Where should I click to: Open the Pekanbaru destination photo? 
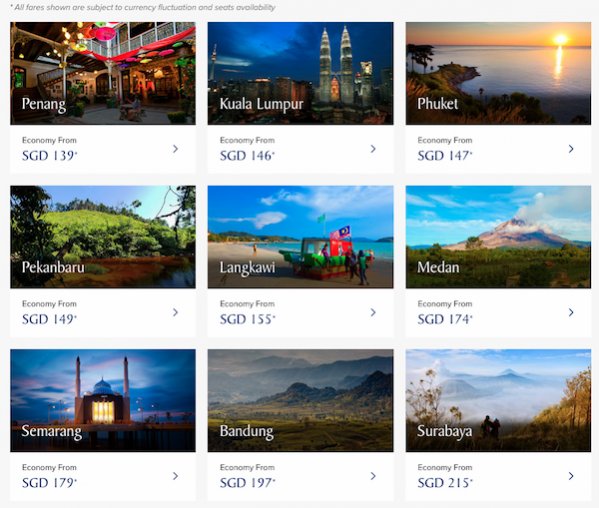click(103, 237)
